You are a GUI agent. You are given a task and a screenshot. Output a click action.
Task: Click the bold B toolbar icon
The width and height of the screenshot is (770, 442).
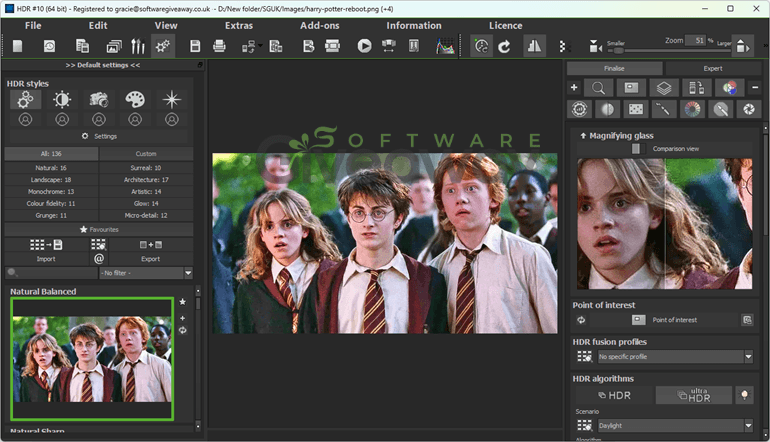pyautogui.click(x=308, y=46)
